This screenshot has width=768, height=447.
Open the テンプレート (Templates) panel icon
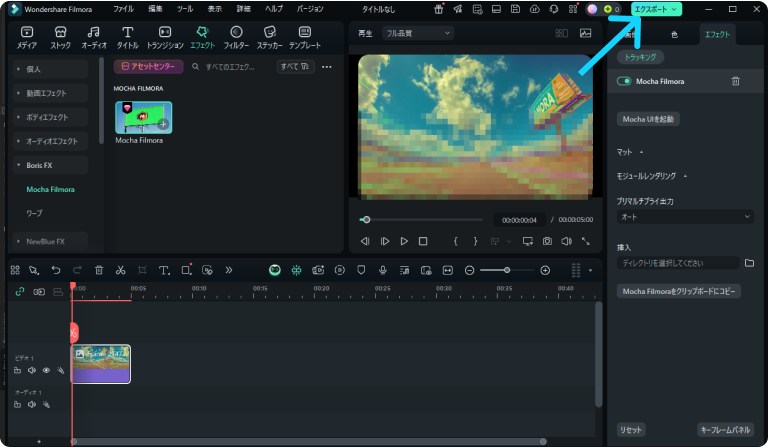tap(305, 37)
